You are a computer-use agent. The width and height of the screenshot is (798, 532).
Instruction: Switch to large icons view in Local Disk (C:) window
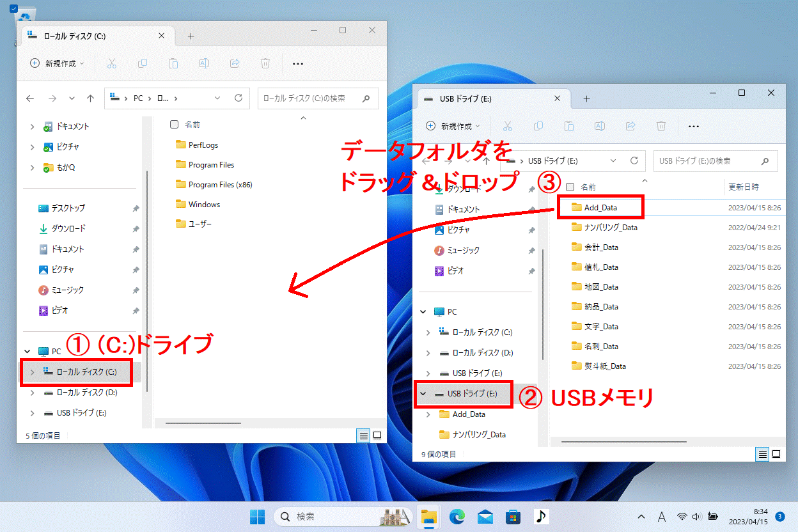click(377, 435)
